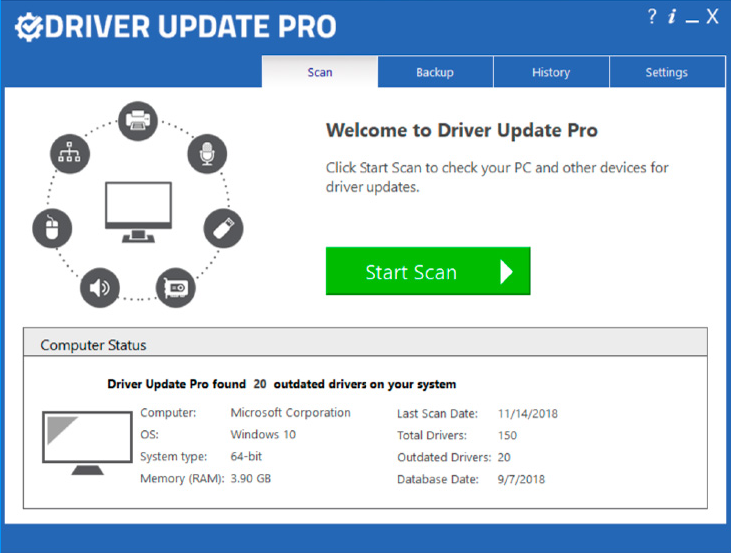Screen dimensions: 731x553
Task: Click the mouse device icon
Action: [52, 228]
